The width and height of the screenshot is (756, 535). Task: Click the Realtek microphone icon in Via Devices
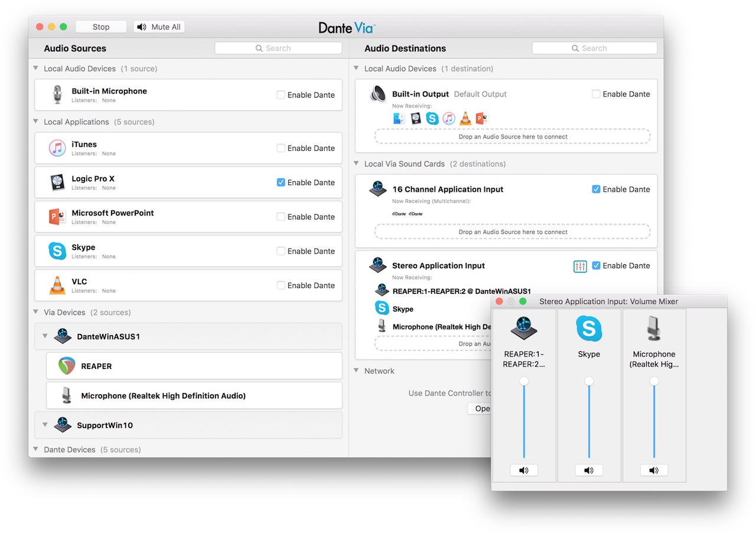click(67, 395)
